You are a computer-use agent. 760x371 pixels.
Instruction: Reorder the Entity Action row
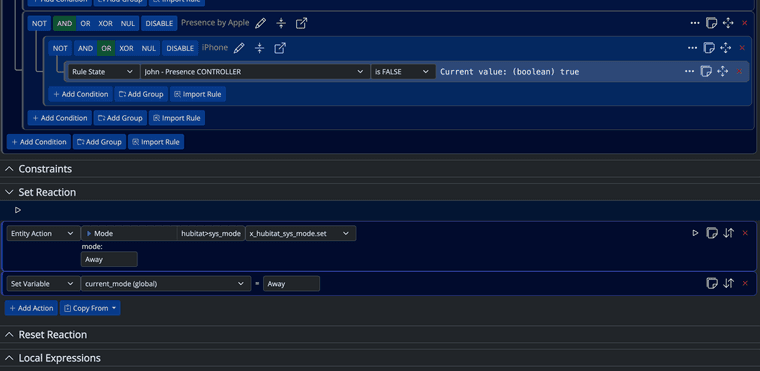[x=728, y=233]
